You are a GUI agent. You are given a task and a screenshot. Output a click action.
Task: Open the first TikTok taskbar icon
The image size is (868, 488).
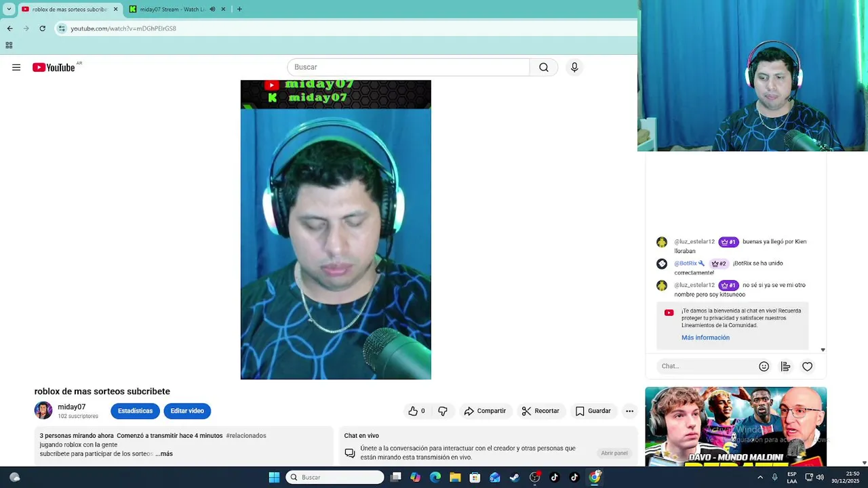pyautogui.click(x=554, y=477)
